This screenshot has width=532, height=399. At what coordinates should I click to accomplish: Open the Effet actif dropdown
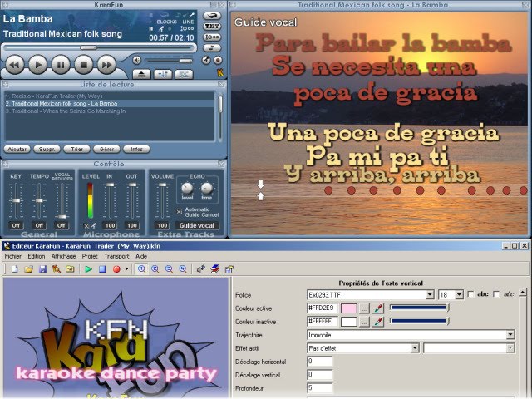click(x=415, y=348)
